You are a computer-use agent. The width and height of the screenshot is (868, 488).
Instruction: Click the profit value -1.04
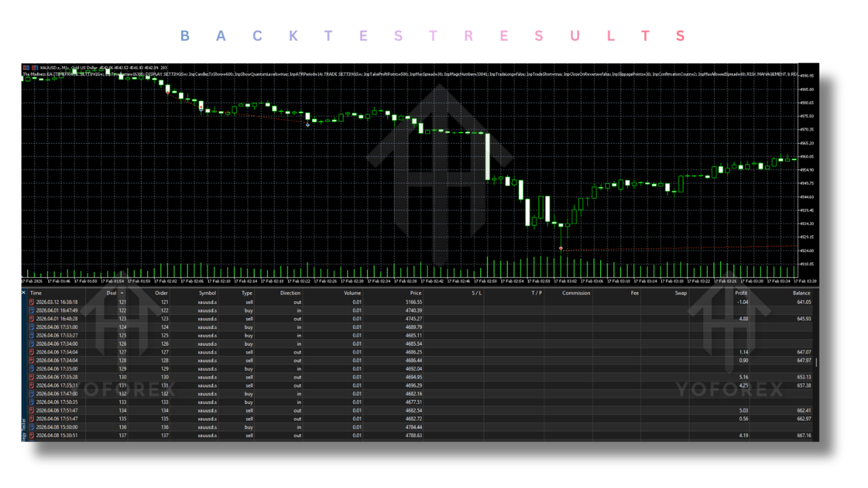coord(743,302)
